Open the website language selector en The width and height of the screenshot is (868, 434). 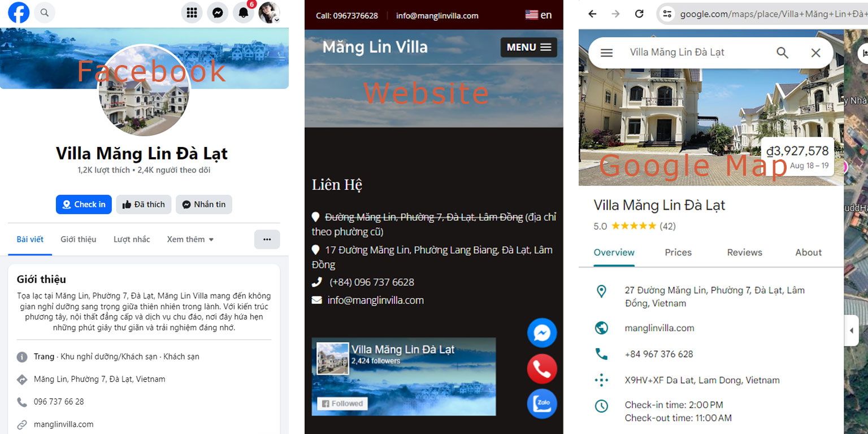(539, 15)
